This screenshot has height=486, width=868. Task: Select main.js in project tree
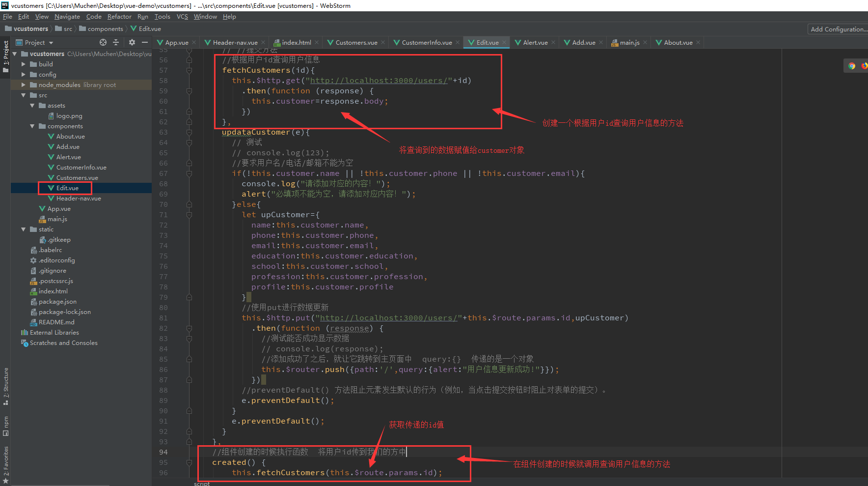coord(57,219)
